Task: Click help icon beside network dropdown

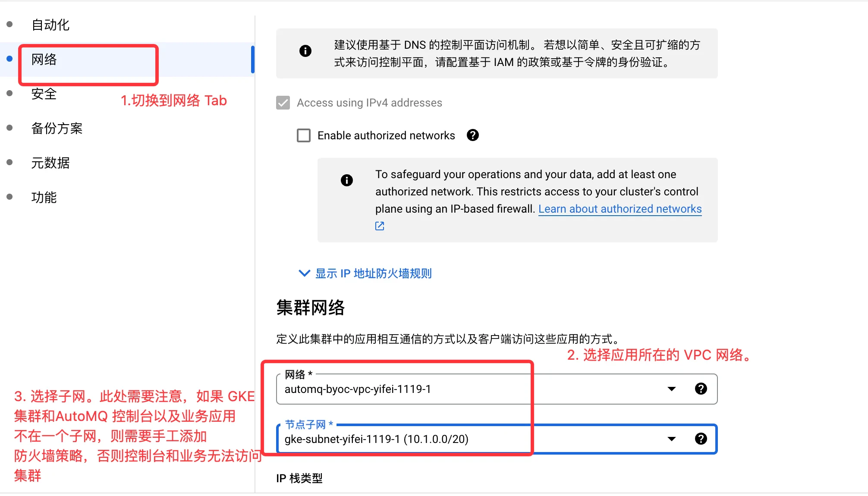Action: 701,389
